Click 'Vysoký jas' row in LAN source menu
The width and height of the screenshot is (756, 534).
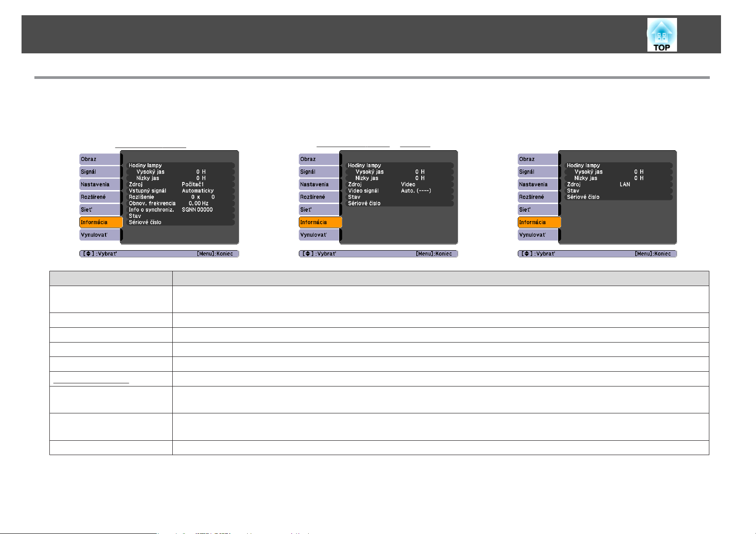point(618,172)
